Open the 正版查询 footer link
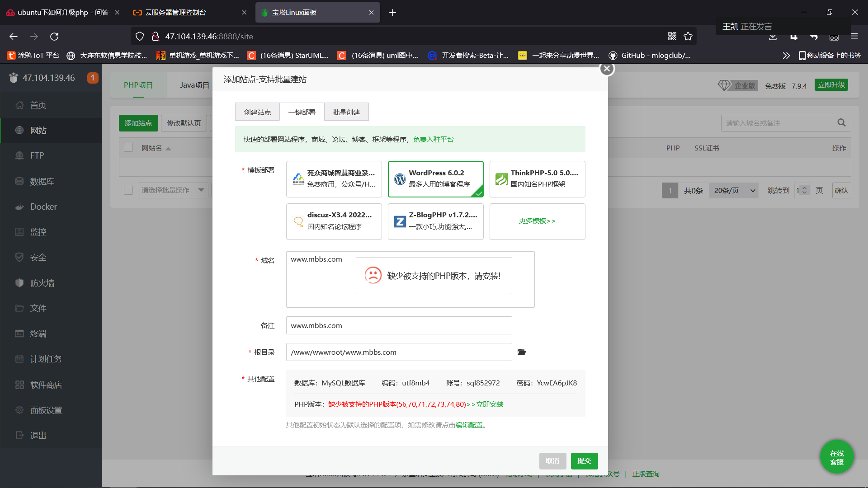The width and height of the screenshot is (868, 488). 646,474
